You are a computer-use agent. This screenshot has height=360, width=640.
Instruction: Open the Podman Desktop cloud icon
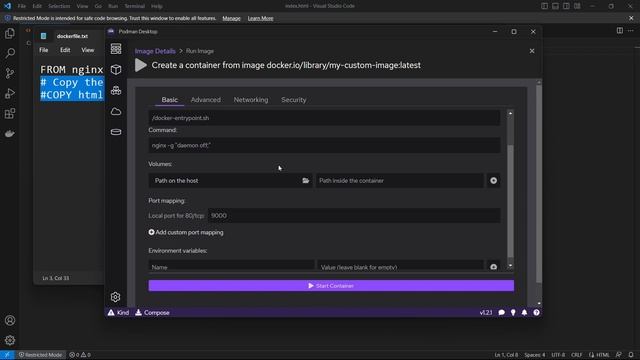(116, 111)
